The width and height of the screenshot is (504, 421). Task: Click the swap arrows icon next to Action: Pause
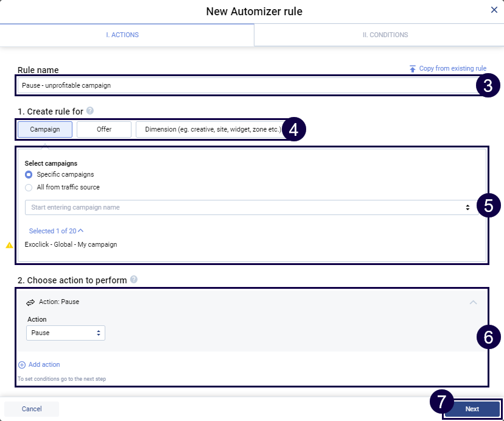click(30, 302)
